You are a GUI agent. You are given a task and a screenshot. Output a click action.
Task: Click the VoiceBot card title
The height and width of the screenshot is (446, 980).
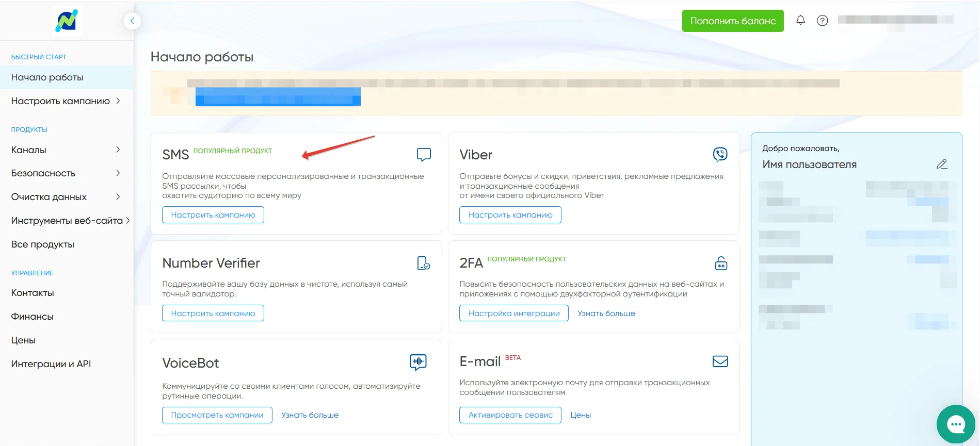tap(190, 363)
